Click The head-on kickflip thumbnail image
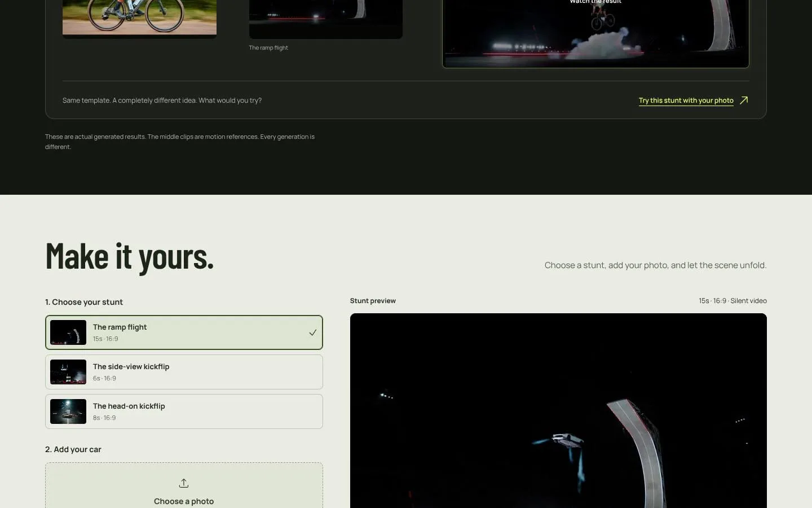This screenshot has width=812, height=508. point(68,411)
